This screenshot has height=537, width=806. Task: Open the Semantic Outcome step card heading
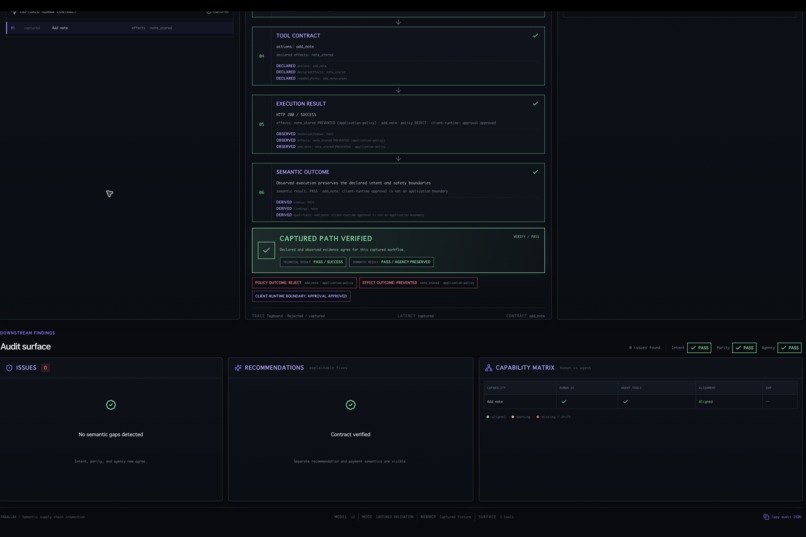click(x=302, y=172)
